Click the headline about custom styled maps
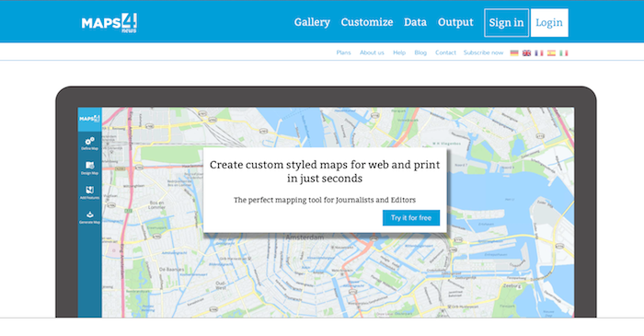Image resolution: width=644 pixels, height=336 pixels. pyautogui.click(x=325, y=171)
